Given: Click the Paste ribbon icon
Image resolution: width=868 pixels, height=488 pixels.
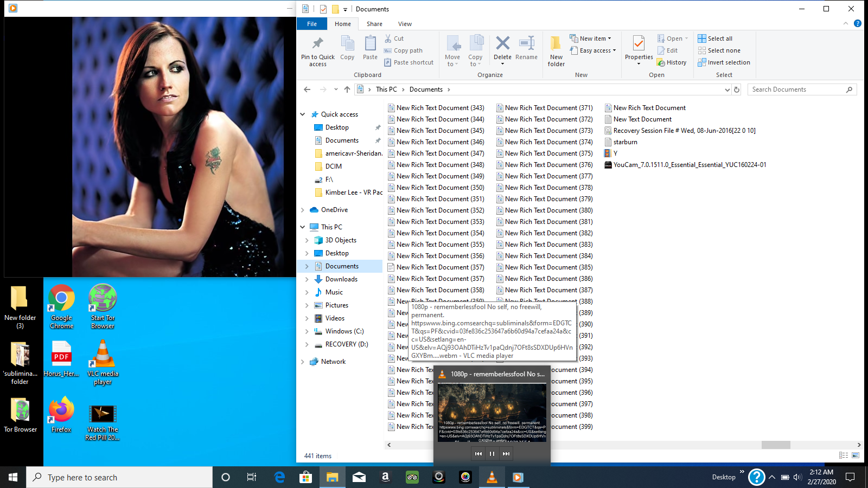Looking at the screenshot, I should pos(370,48).
